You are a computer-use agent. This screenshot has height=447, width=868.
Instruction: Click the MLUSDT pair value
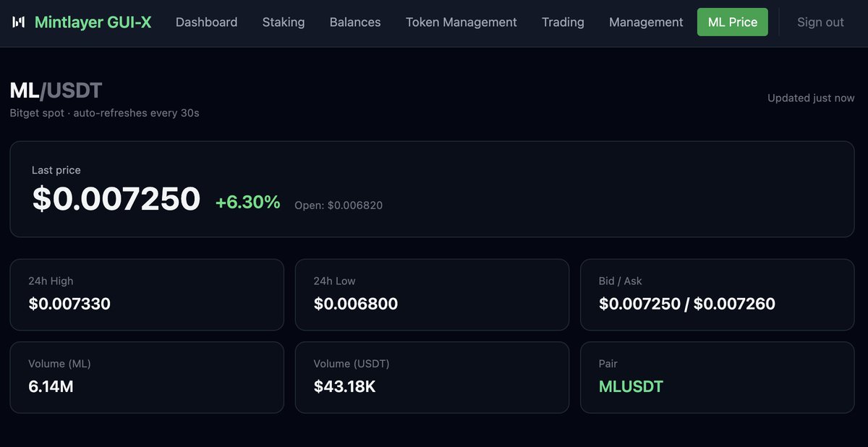631,386
